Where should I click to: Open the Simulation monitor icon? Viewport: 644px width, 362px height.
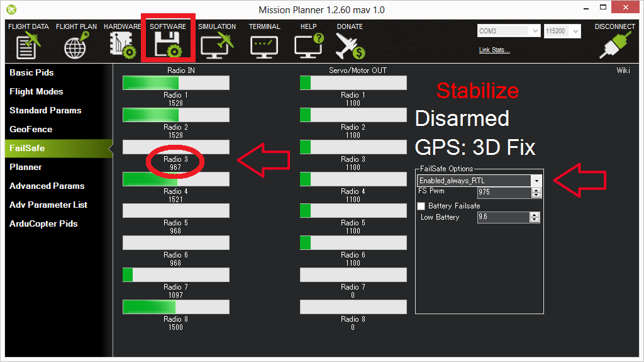pos(217,46)
